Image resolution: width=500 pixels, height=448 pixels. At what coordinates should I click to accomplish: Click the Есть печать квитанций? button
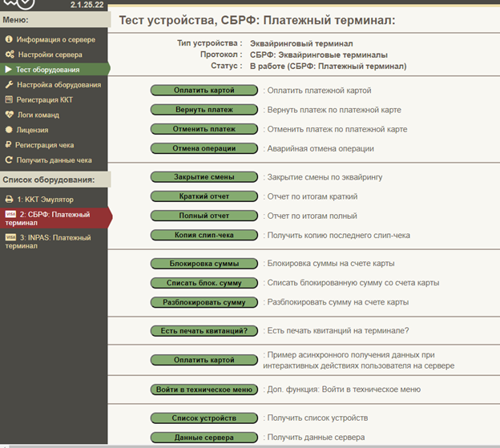click(204, 331)
